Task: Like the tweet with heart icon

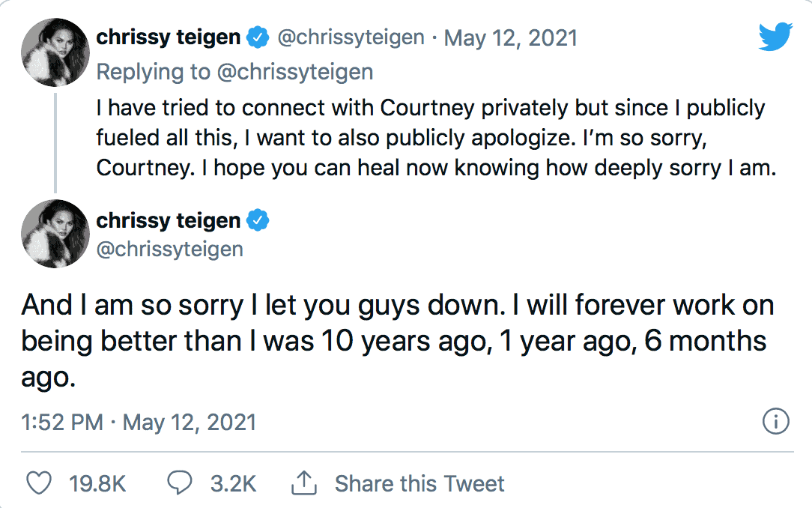Action: point(39,483)
